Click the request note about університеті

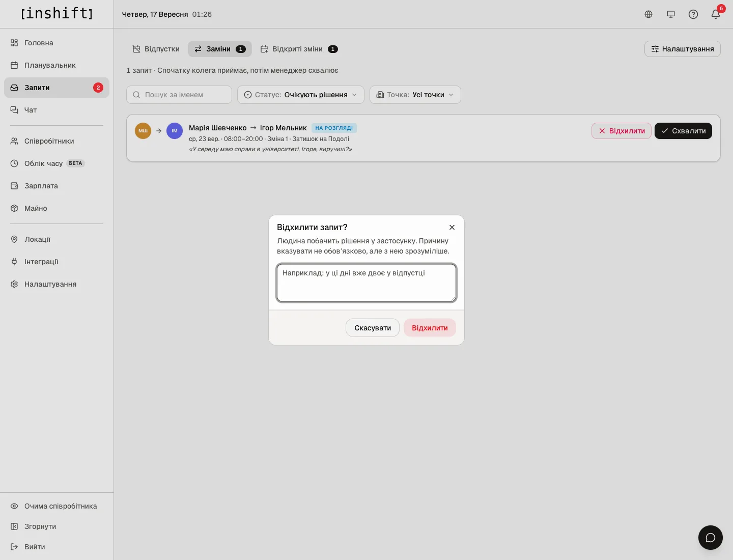click(x=270, y=149)
